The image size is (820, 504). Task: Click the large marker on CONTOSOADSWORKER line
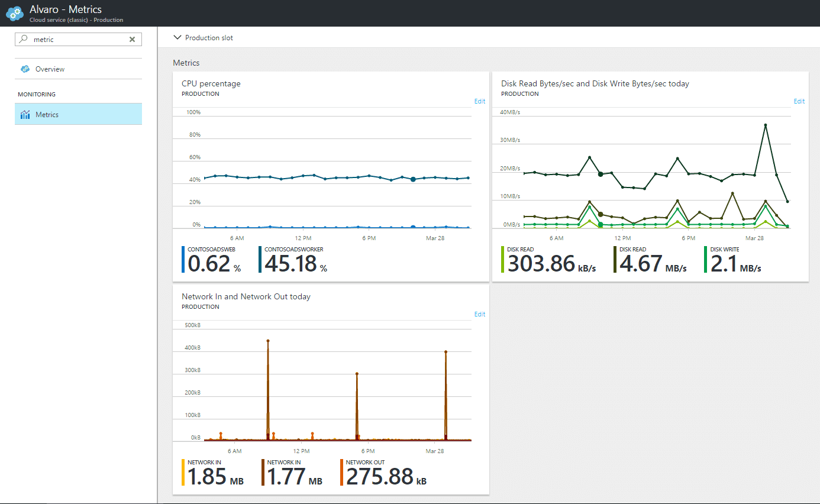413,179
